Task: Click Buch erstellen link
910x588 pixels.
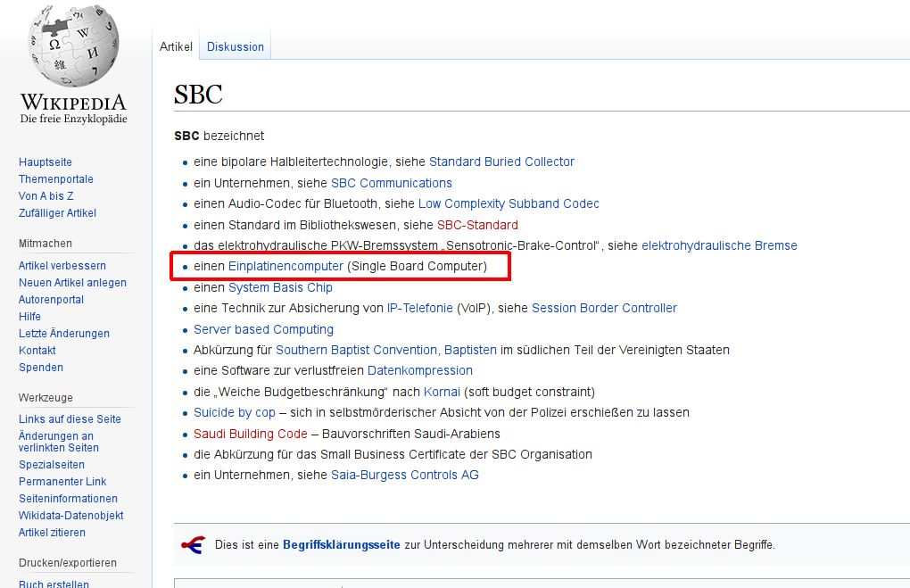Action: click(x=54, y=583)
